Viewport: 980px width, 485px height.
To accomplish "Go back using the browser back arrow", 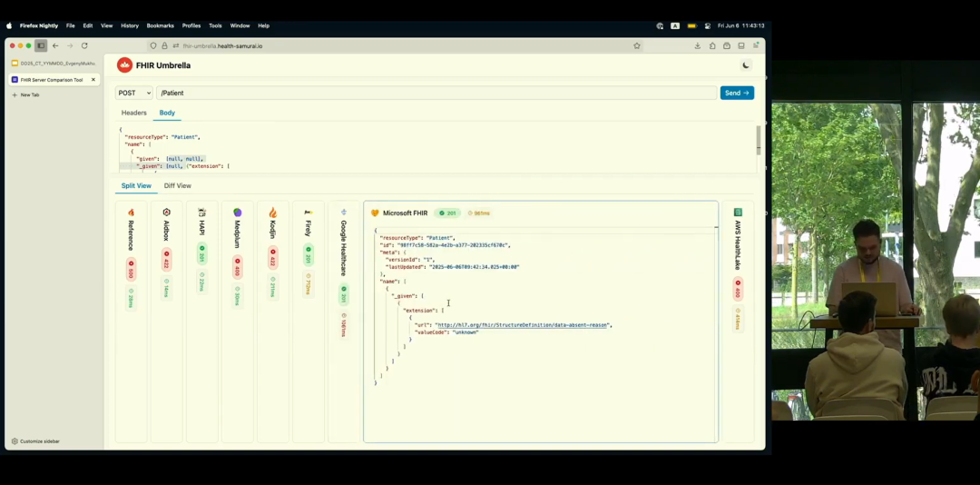I will click(55, 45).
